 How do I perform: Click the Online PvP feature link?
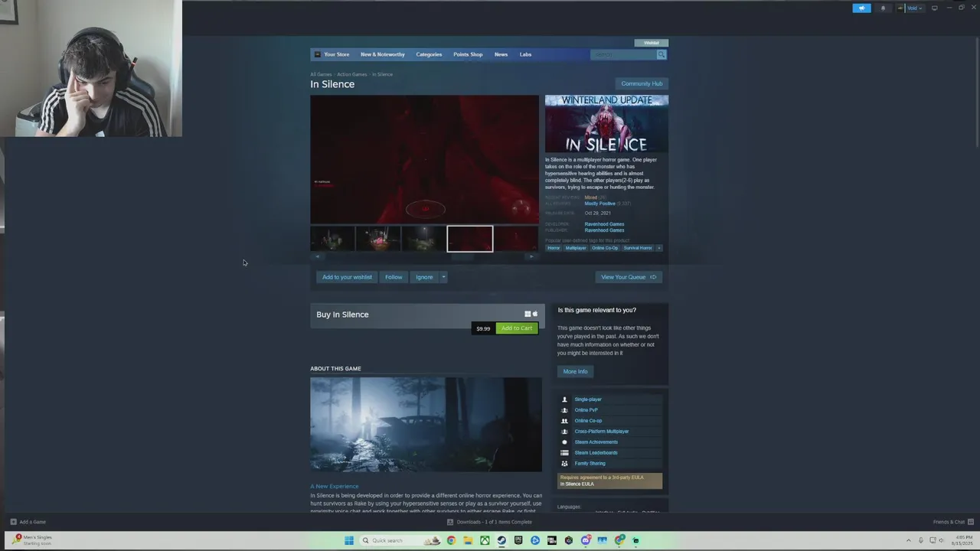tap(586, 410)
